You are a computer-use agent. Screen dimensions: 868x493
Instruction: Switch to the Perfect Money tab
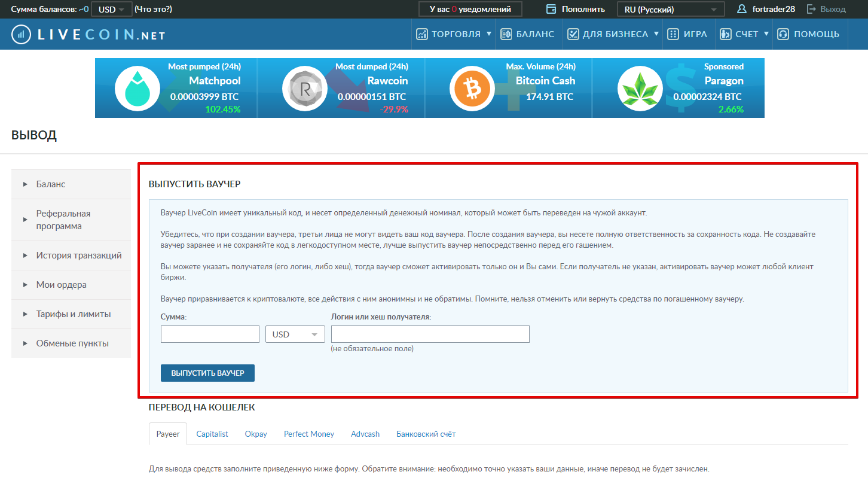pyautogui.click(x=309, y=434)
